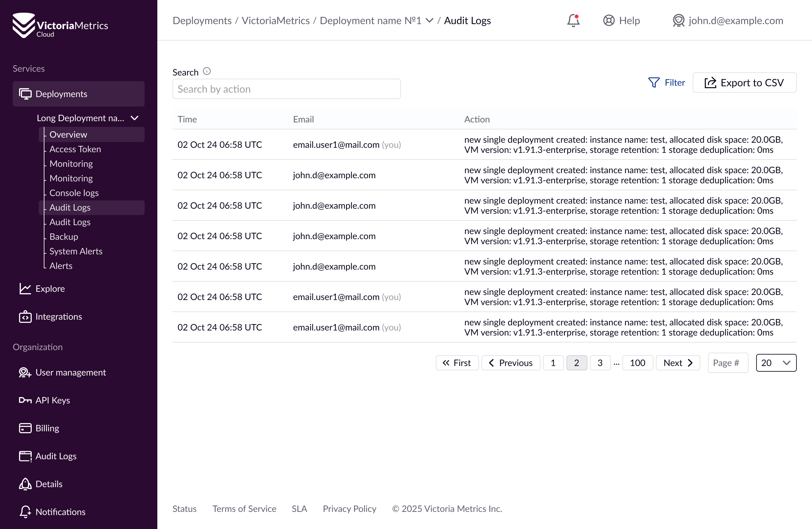Open the rows-per-page dropdown showing 20
The height and width of the screenshot is (529, 812).
tap(776, 363)
